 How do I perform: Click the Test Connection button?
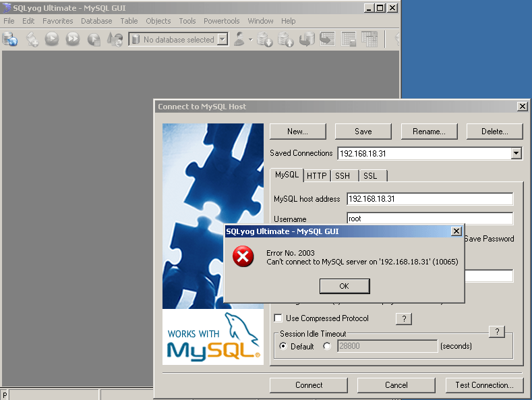483,385
